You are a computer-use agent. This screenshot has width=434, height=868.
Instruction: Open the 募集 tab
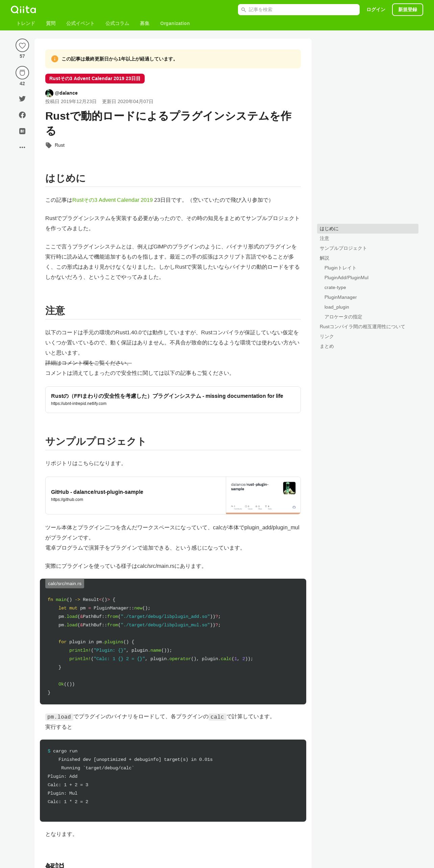(145, 23)
